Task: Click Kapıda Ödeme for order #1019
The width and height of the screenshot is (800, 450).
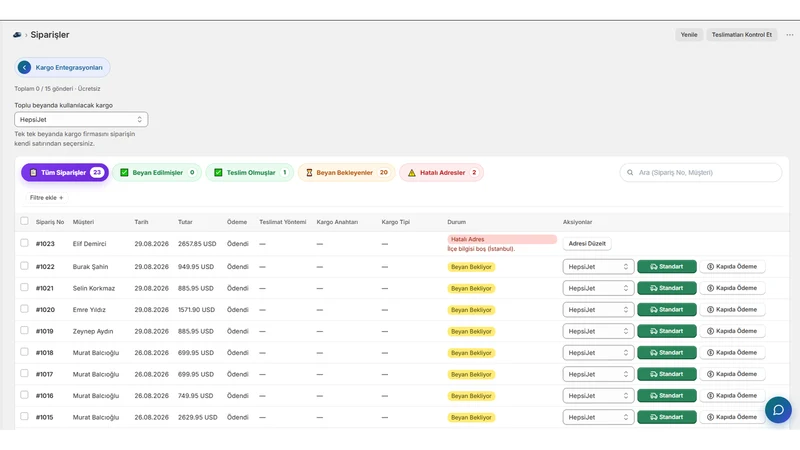Action: tap(732, 331)
